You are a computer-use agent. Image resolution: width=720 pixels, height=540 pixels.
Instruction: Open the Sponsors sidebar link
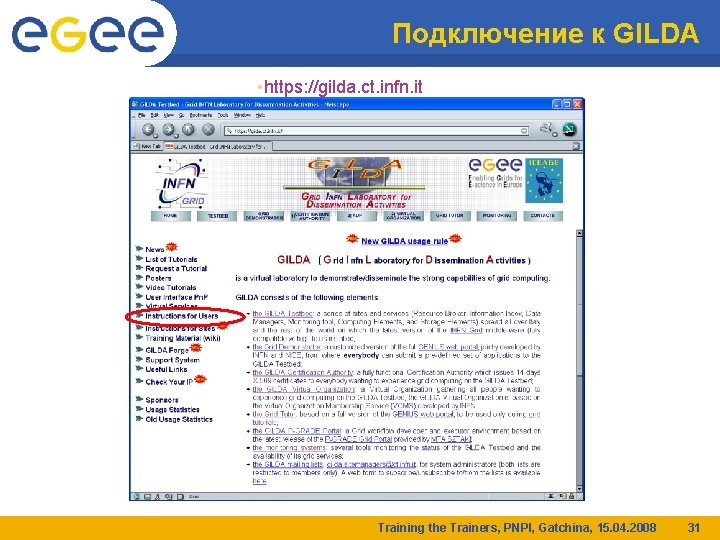[x=162, y=400]
